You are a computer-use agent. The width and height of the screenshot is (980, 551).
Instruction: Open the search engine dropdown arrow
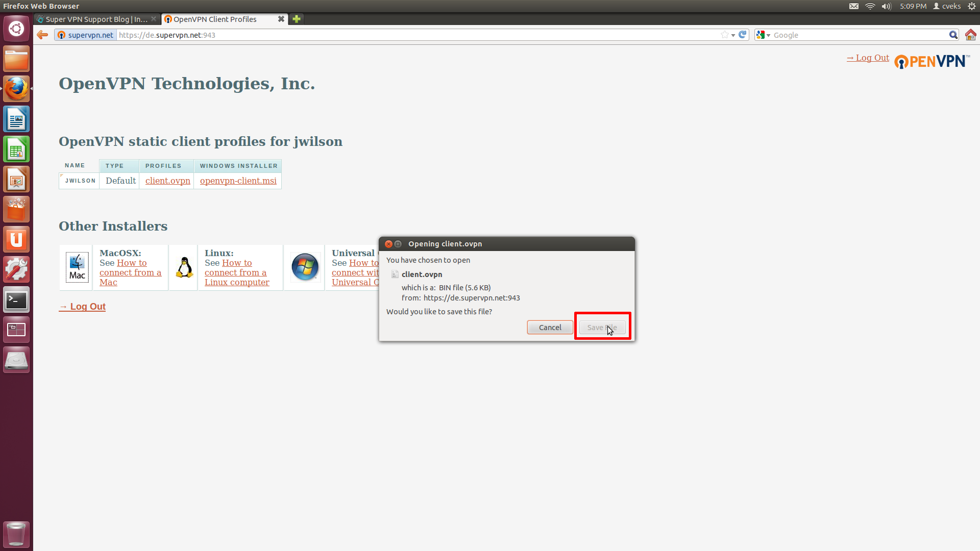coord(768,35)
